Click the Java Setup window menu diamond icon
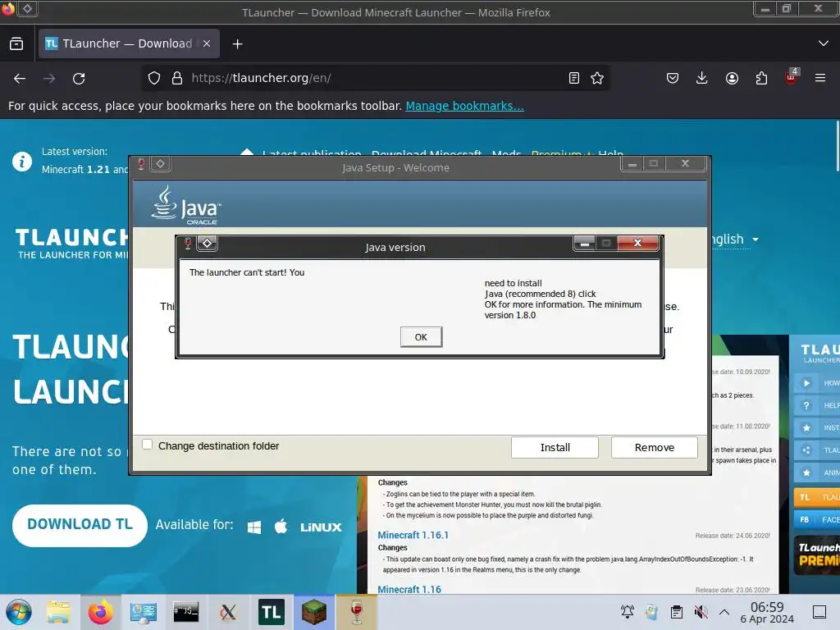Image resolution: width=840 pixels, height=630 pixels. 160,164
